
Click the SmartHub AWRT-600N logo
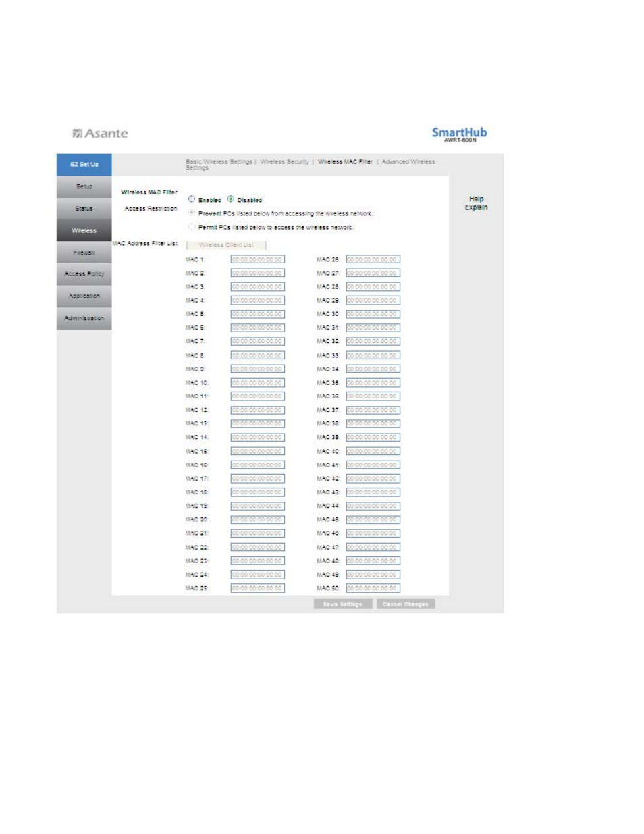pos(459,134)
